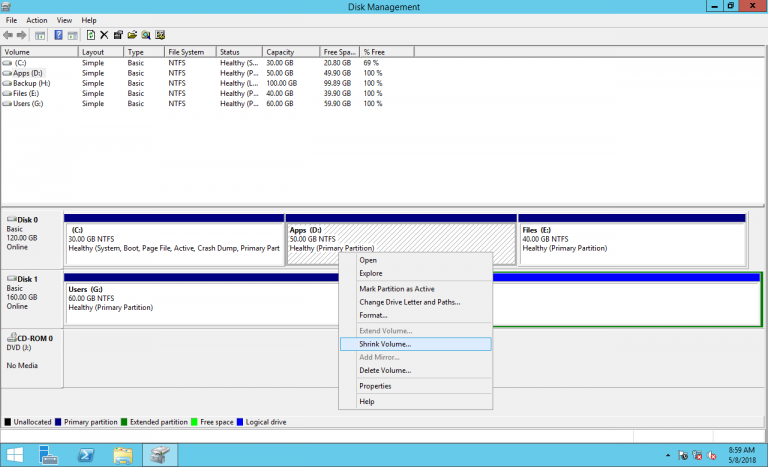Expand hidden tray icons arrow
Screen dimensions: 768x467
(668, 456)
